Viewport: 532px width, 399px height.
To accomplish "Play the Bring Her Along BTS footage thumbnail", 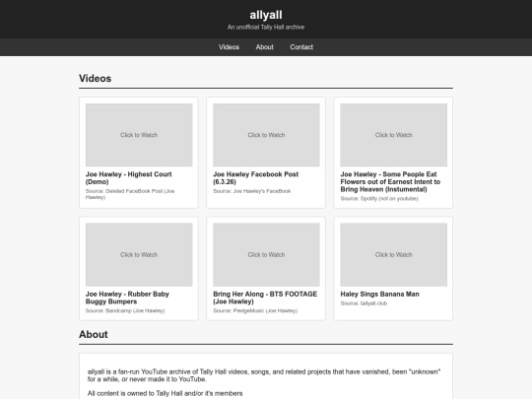I will tap(266, 254).
